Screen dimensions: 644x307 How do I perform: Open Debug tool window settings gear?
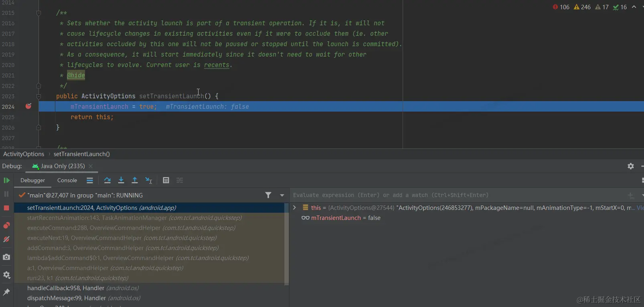631,166
